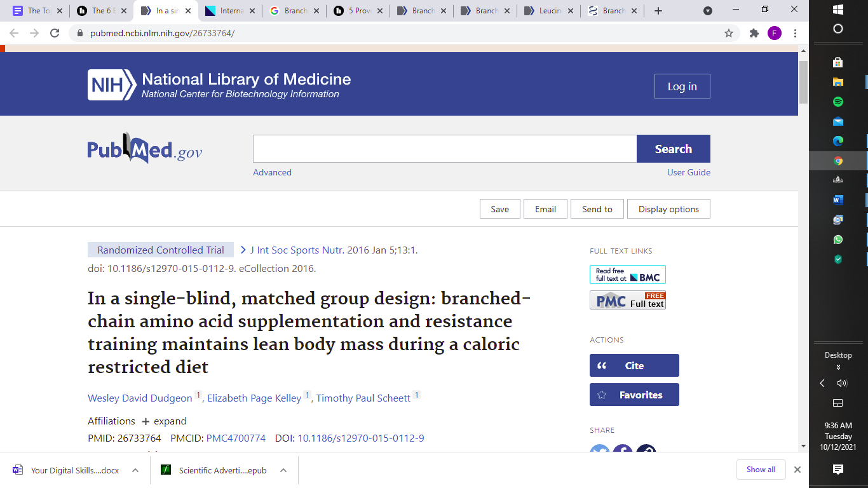868x488 pixels.
Task: Open Spotify from the taskbar
Action: [837, 102]
